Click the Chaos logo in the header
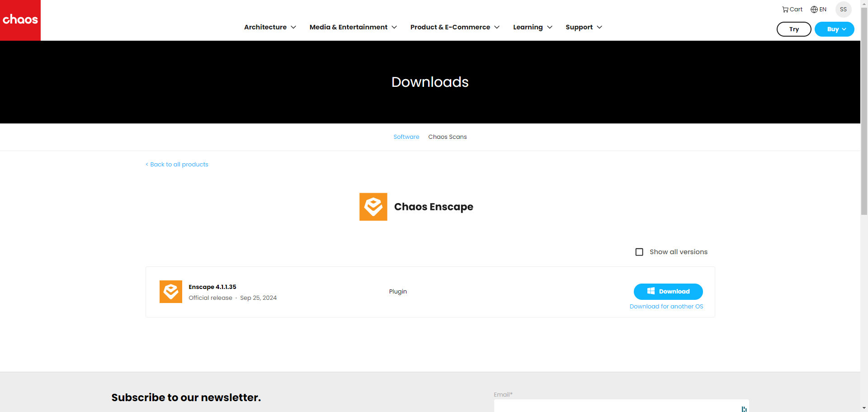The image size is (868, 412). 20,20
